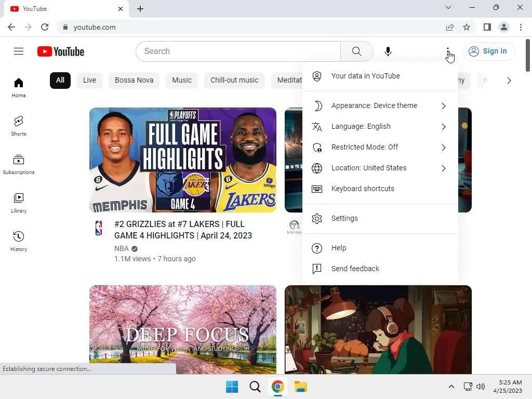Select the Bossa Nova chip
The image size is (532, 399).
pos(134,81)
